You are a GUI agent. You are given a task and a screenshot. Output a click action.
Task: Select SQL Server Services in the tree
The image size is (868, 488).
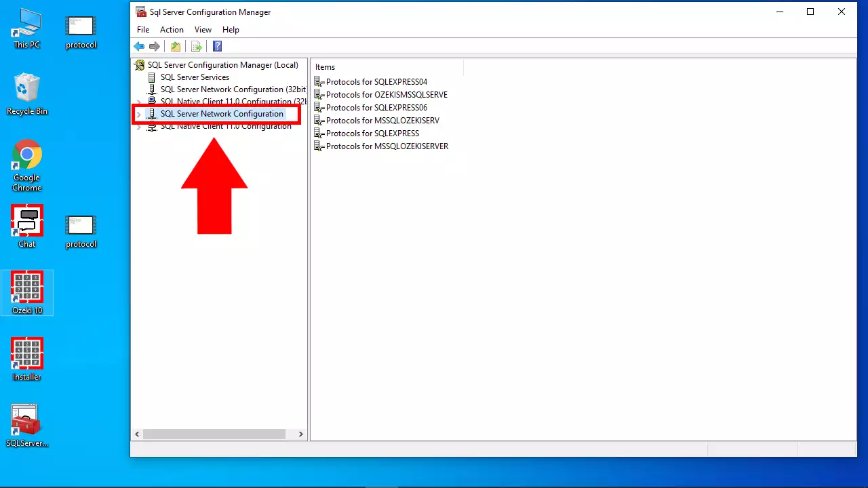click(x=195, y=77)
